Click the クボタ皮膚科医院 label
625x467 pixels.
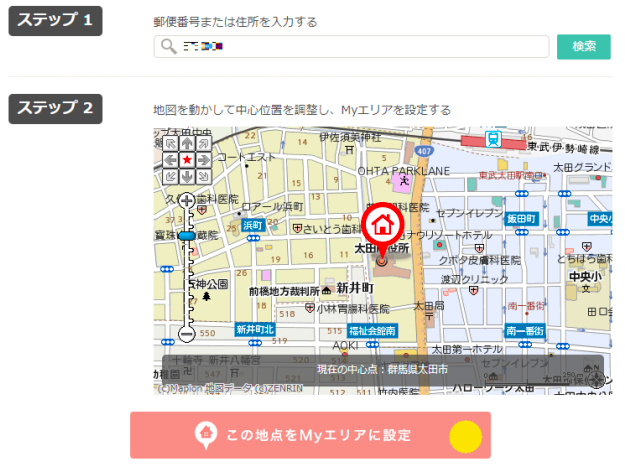[x=480, y=261]
